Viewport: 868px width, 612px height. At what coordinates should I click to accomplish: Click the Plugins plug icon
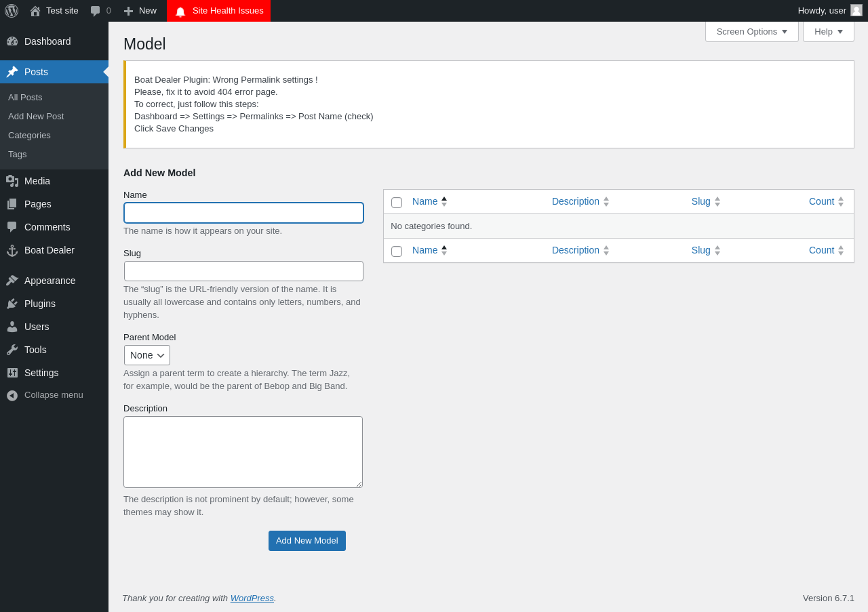pyautogui.click(x=12, y=304)
